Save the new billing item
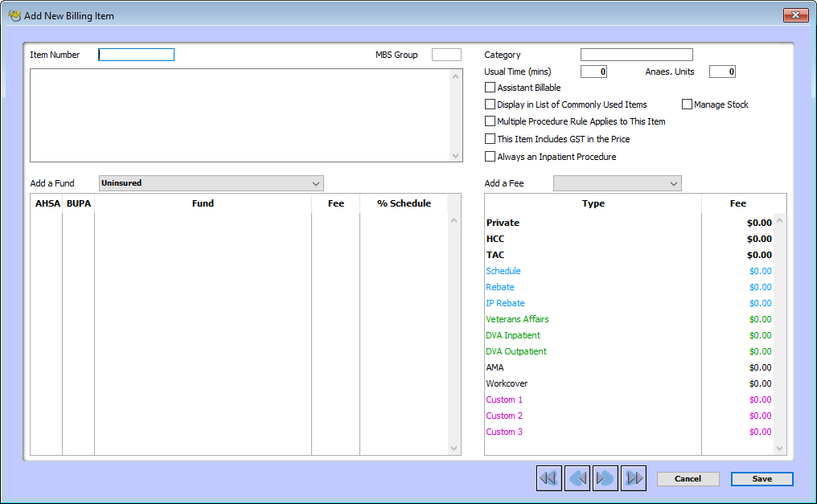The height and width of the screenshot is (504, 817). pos(762,478)
